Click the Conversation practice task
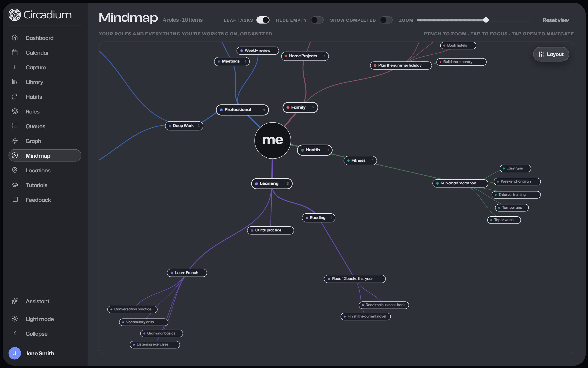 (133, 309)
